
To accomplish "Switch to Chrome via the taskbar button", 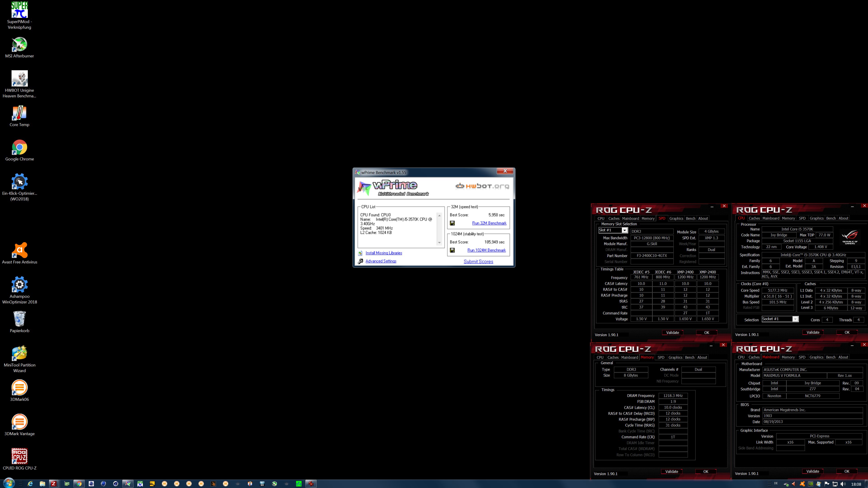I will pos(79,484).
